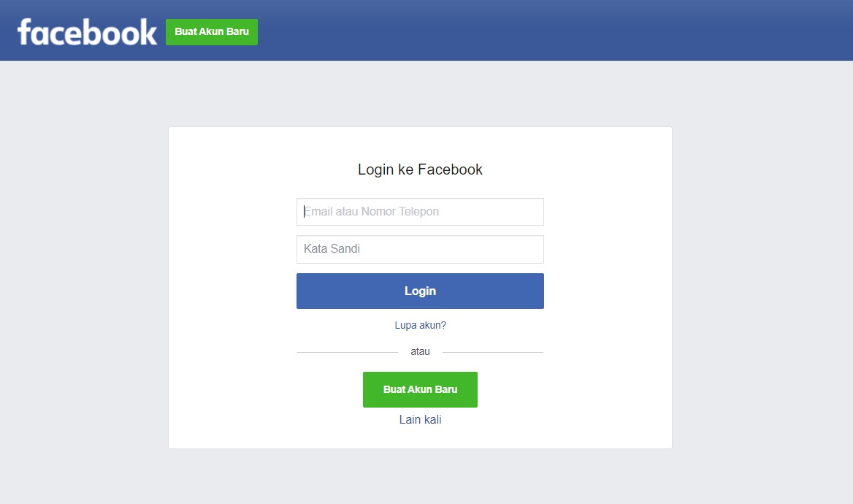The image size is (853, 504).
Task: Click the blue Login button
Action: point(420,291)
